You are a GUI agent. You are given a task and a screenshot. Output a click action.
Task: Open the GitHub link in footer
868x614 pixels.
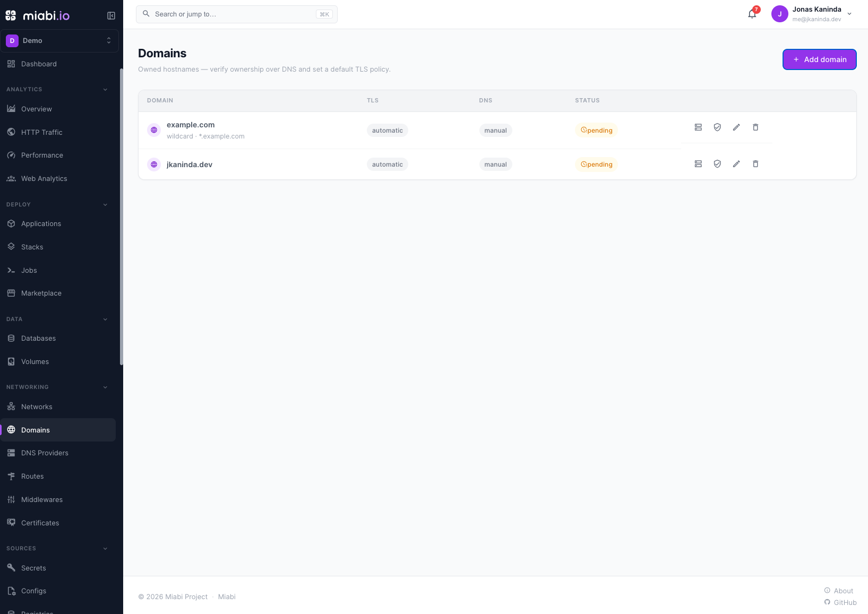point(840,602)
